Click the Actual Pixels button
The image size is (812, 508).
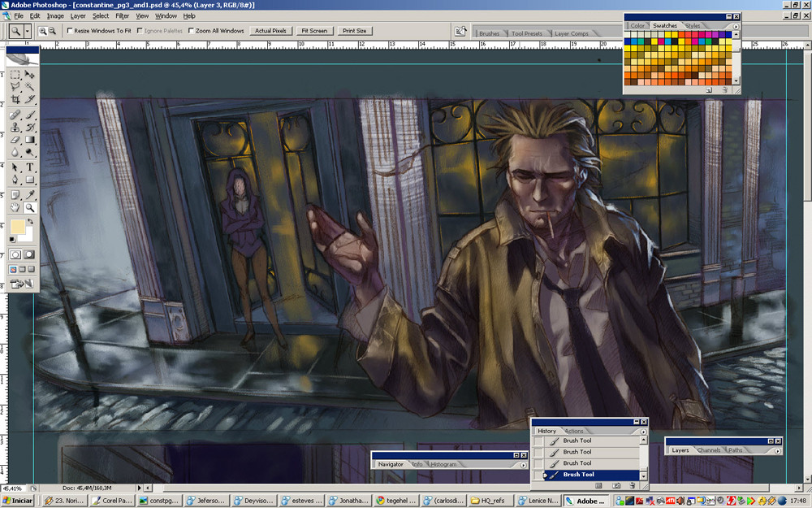point(271,31)
